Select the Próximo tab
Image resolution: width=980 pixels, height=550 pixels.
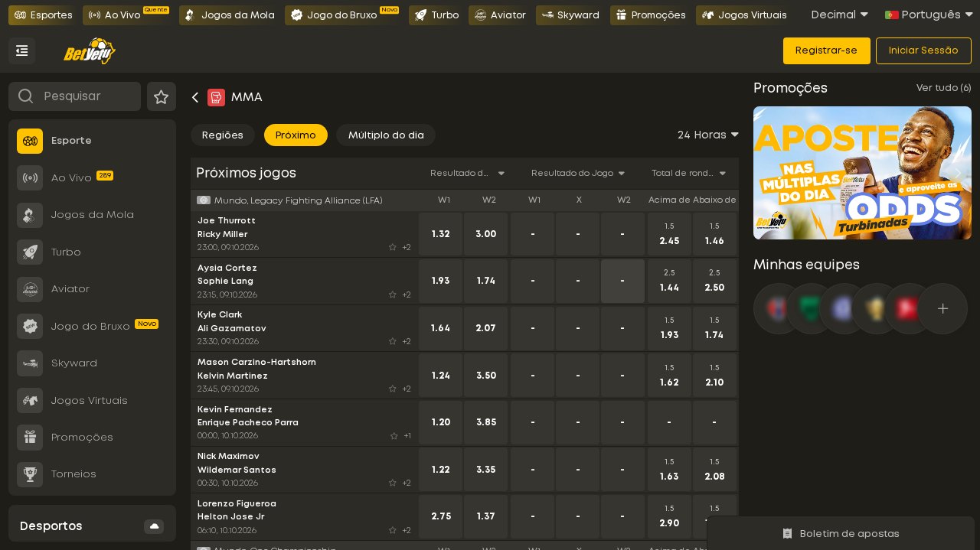(296, 135)
